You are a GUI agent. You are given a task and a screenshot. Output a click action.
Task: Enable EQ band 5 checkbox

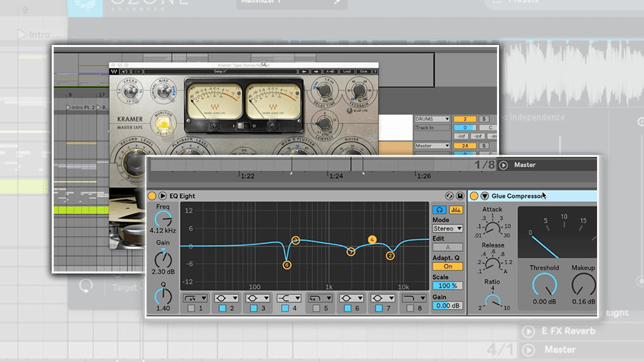coord(316,308)
